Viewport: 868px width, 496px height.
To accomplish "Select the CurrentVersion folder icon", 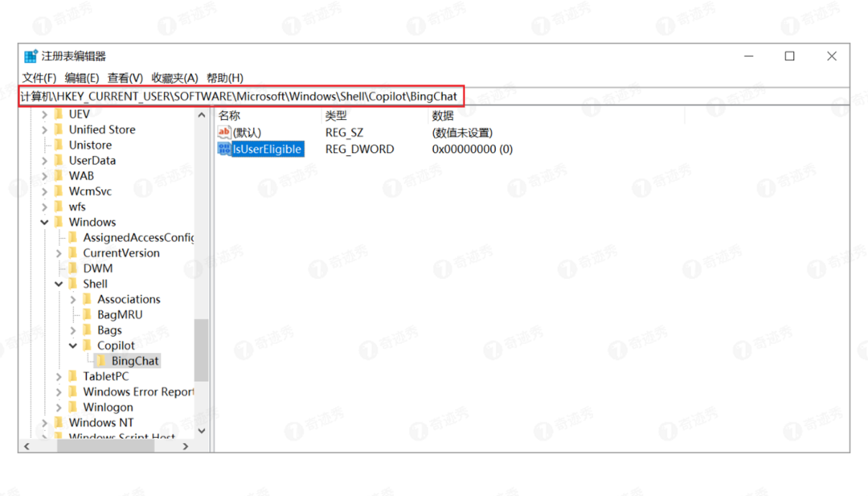I will [73, 253].
